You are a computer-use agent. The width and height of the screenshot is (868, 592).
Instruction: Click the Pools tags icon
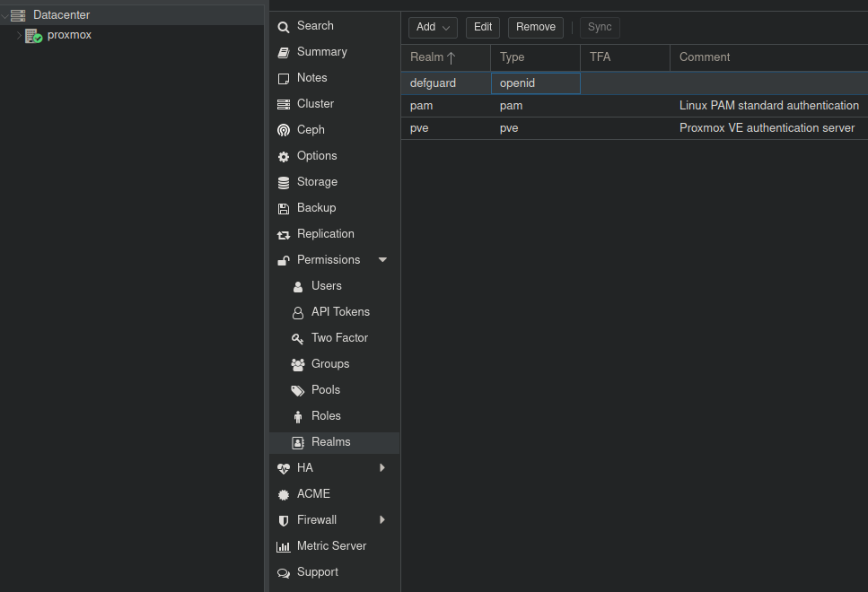298,390
